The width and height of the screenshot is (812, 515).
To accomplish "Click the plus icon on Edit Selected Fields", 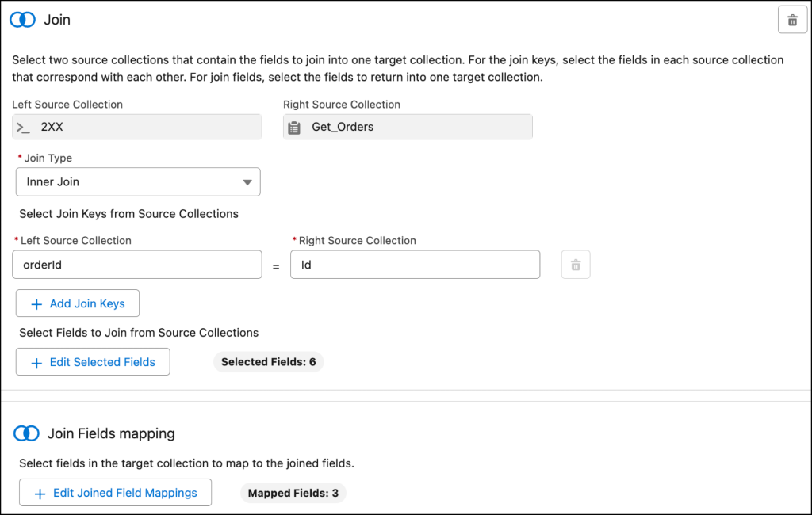I will pyautogui.click(x=36, y=362).
